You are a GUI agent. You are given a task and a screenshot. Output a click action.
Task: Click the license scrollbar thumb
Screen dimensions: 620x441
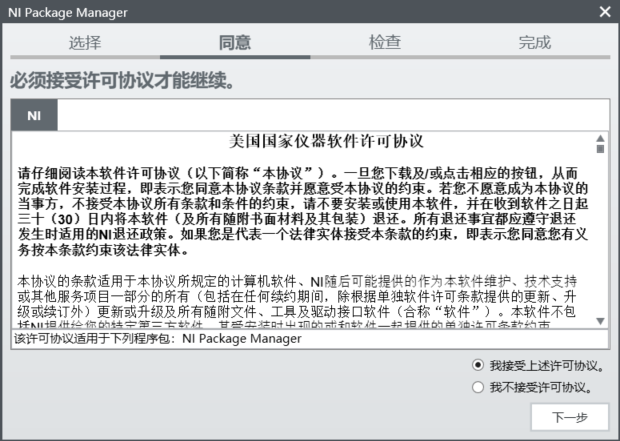pos(600,149)
